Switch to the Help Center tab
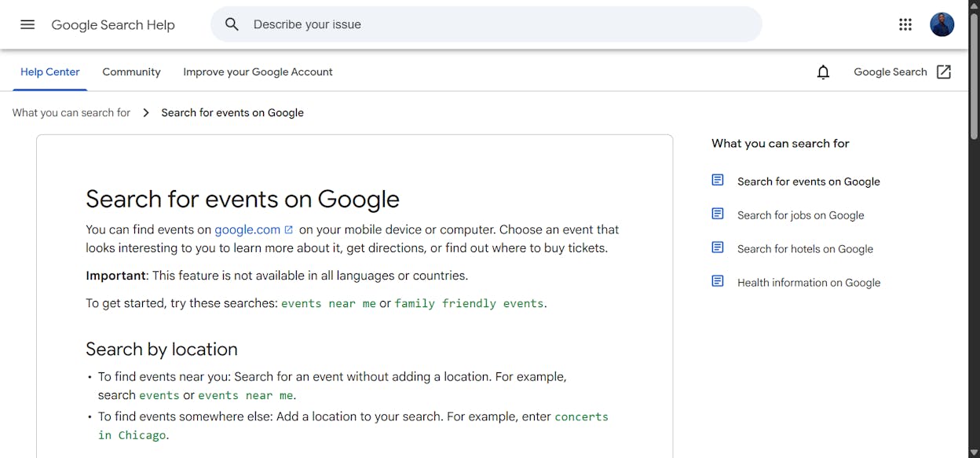The width and height of the screenshot is (980, 458). click(x=50, y=71)
